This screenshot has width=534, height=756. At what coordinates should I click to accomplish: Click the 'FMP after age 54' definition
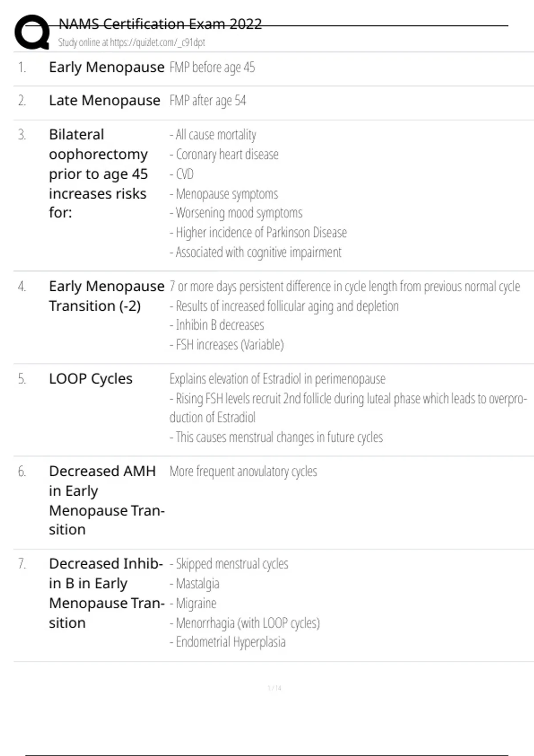coord(207,101)
